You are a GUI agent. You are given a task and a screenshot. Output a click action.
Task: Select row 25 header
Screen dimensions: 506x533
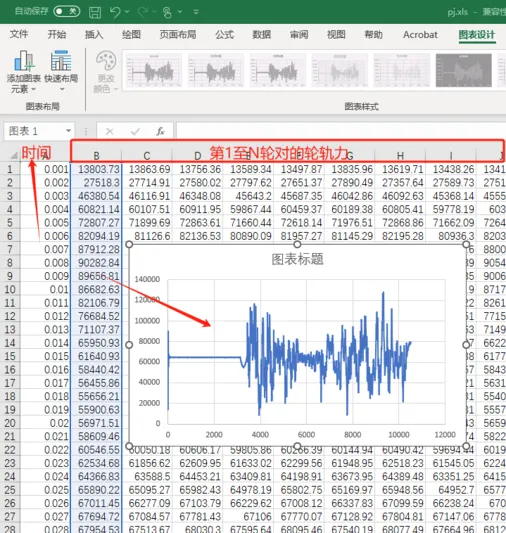[10, 489]
